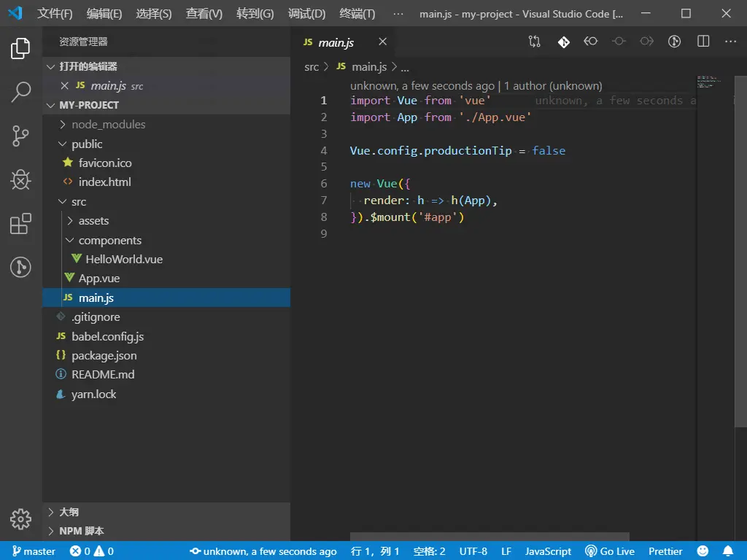Viewport: 747px width, 560px height.
Task: Open package.json in the file tree
Action: point(166,355)
